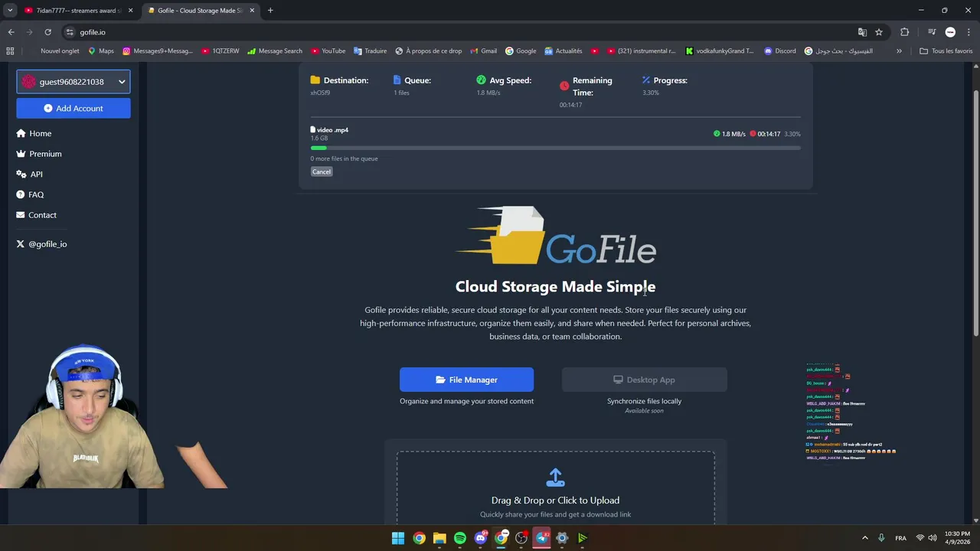Reload the gofile.io page

(x=47, y=32)
